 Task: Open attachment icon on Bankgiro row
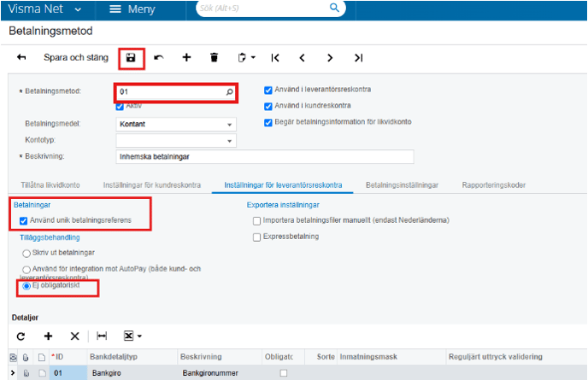(26, 373)
